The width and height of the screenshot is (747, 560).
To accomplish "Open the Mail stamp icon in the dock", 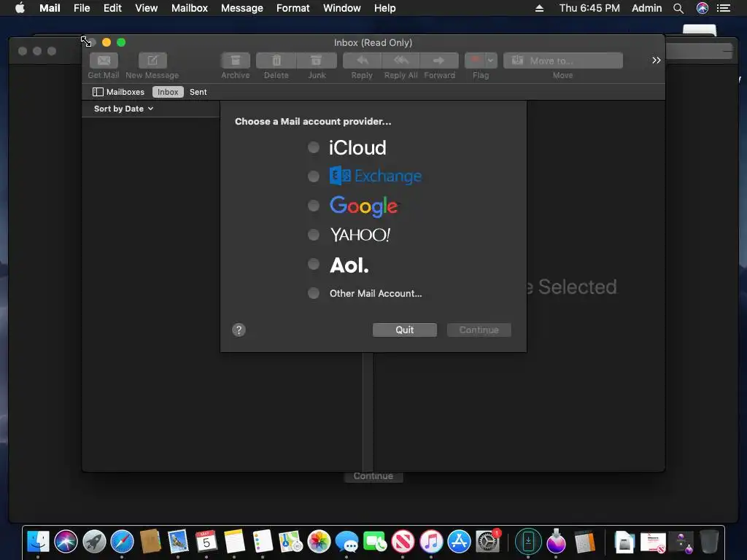I will pyautogui.click(x=178, y=542).
